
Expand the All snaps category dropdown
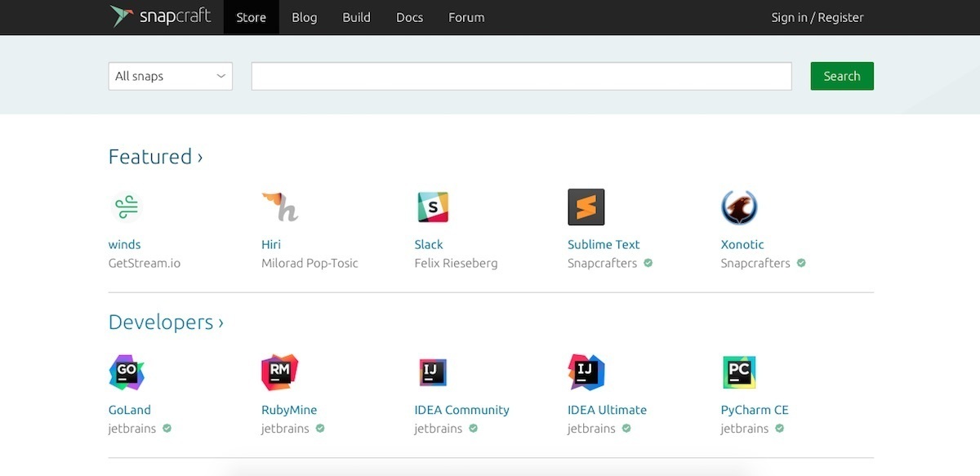pyautogui.click(x=171, y=76)
